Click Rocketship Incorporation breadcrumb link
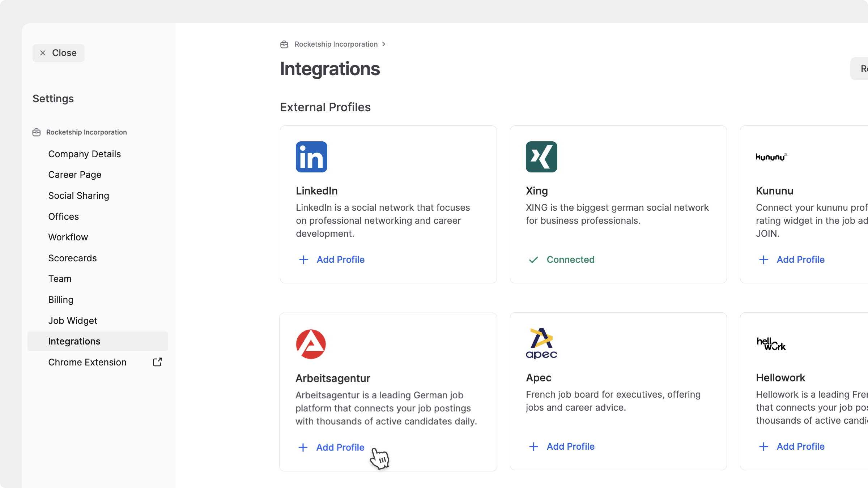868x488 pixels. (x=336, y=44)
